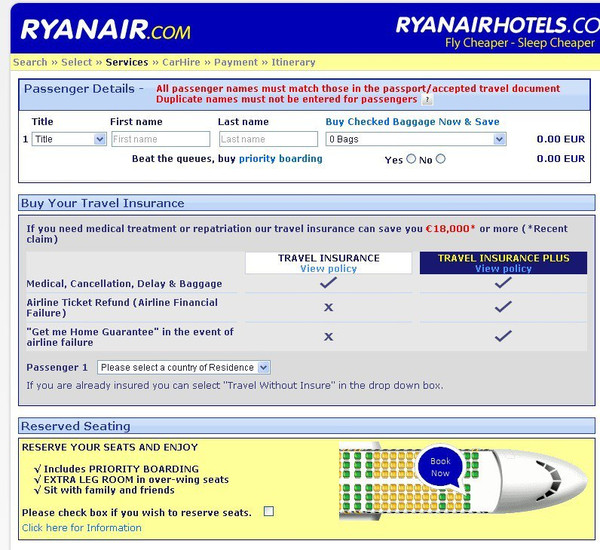View policy for Travel Insurance Plus
Screen dimensions: 600x550
click(503, 269)
